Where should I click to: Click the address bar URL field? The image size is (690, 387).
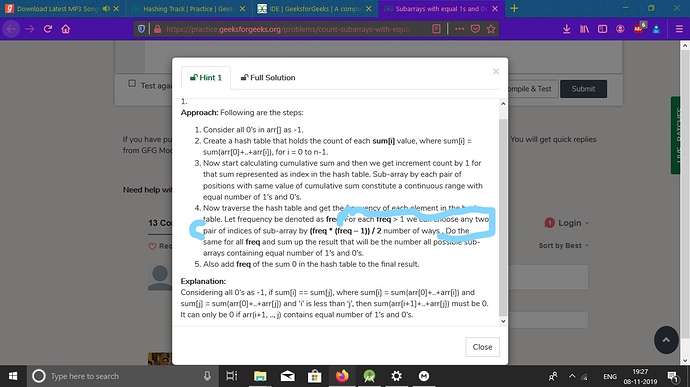288,29
